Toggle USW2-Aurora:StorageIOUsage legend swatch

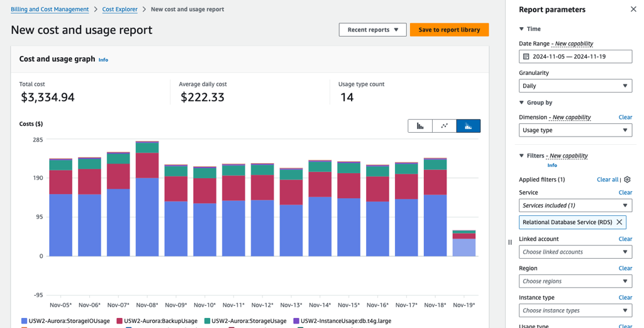24,321
